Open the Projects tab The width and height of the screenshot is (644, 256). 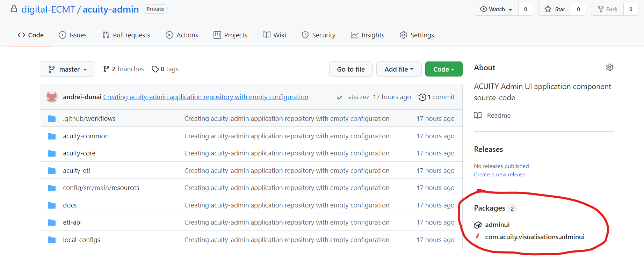pyautogui.click(x=230, y=35)
